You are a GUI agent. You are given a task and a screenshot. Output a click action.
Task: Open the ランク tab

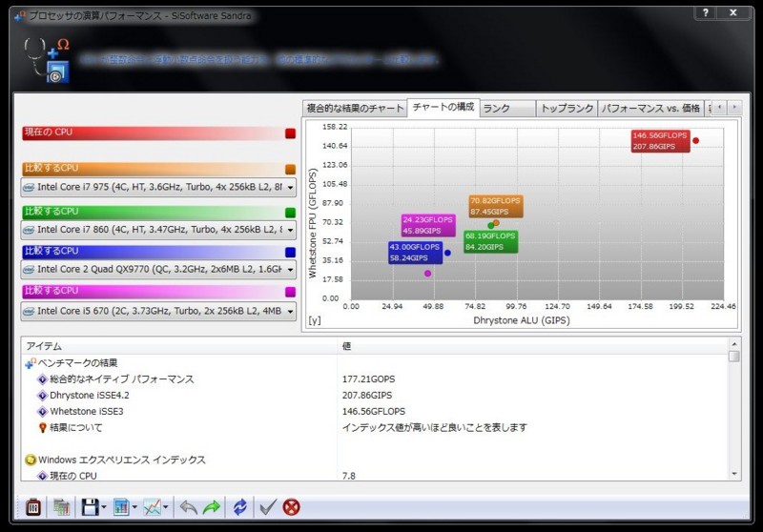pyautogui.click(x=507, y=108)
